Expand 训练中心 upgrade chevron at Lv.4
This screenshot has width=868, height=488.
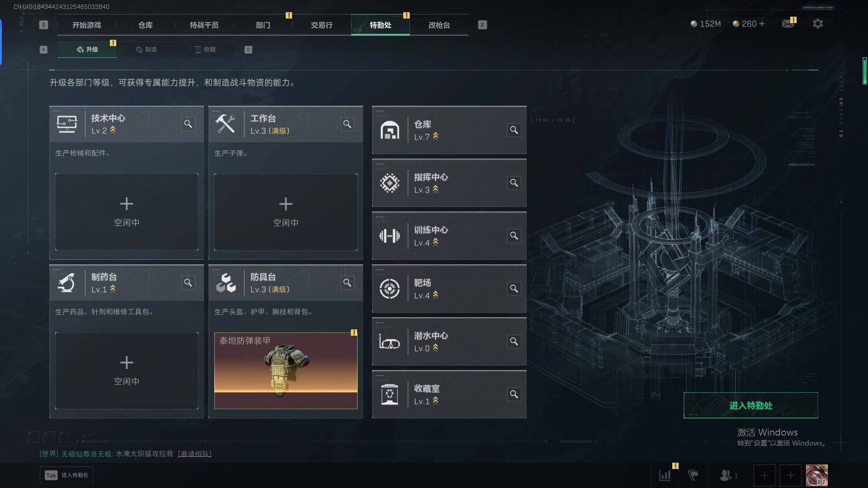[x=435, y=242]
